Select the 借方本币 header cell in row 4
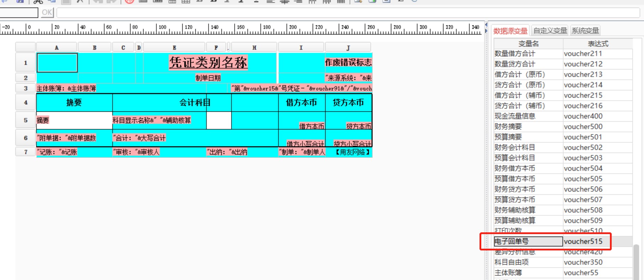 point(301,103)
